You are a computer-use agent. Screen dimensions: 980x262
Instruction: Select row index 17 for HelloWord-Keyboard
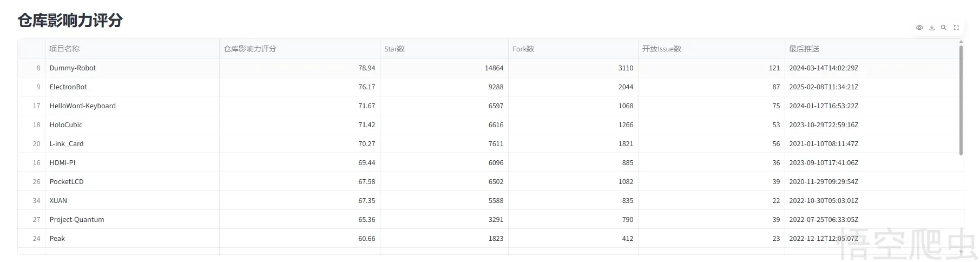pyautogui.click(x=36, y=106)
